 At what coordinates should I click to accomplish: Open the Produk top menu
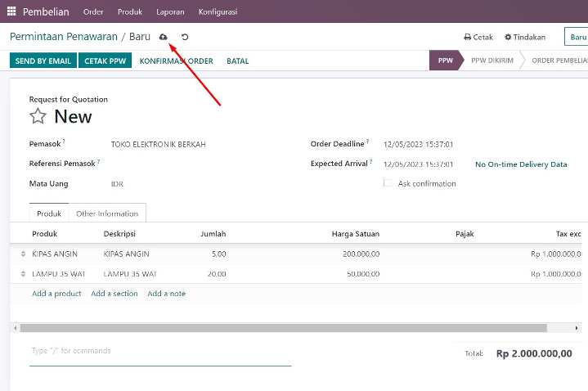[x=130, y=11]
